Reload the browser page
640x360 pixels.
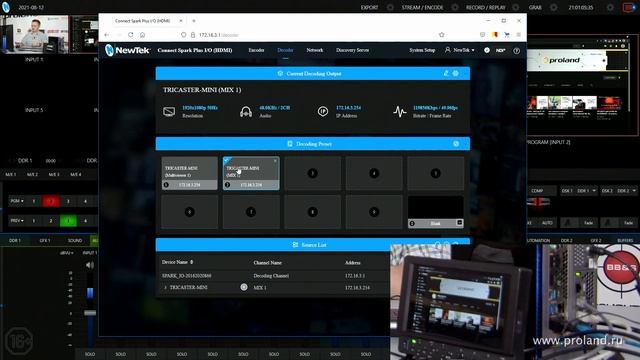click(131, 35)
